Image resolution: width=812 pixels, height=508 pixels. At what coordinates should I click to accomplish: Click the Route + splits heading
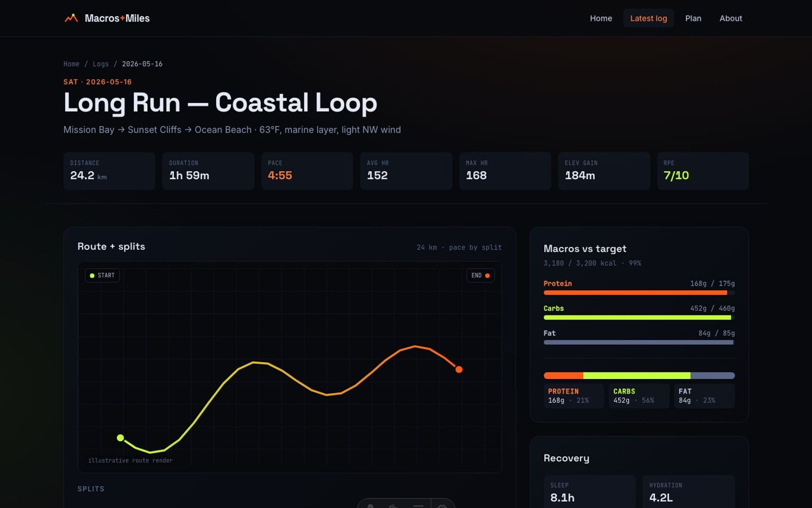point(111,246)
